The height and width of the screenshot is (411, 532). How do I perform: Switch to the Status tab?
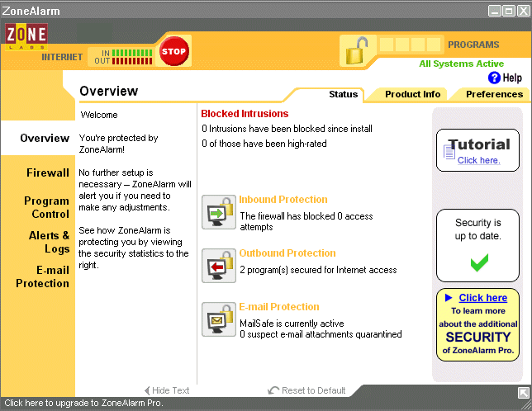coord(344,94)
